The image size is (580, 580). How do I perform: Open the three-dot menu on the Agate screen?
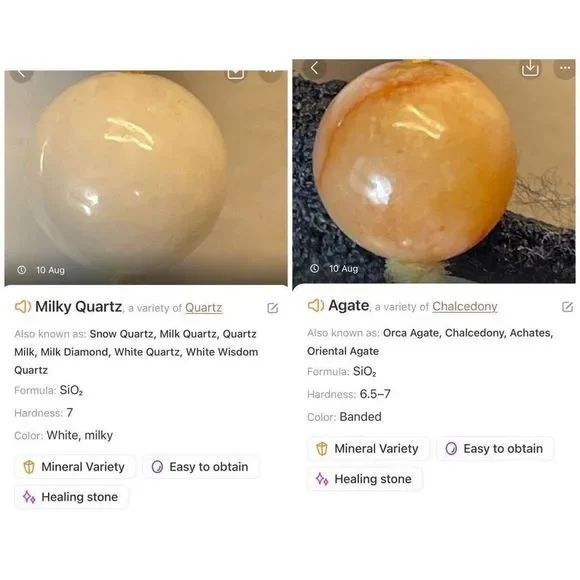[x=565, y=68]
